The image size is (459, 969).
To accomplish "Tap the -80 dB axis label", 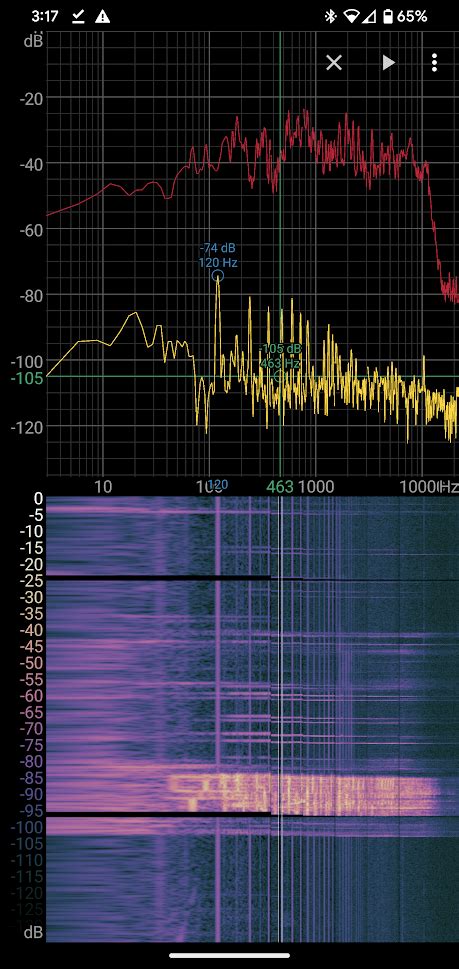I will pos(31,295).
